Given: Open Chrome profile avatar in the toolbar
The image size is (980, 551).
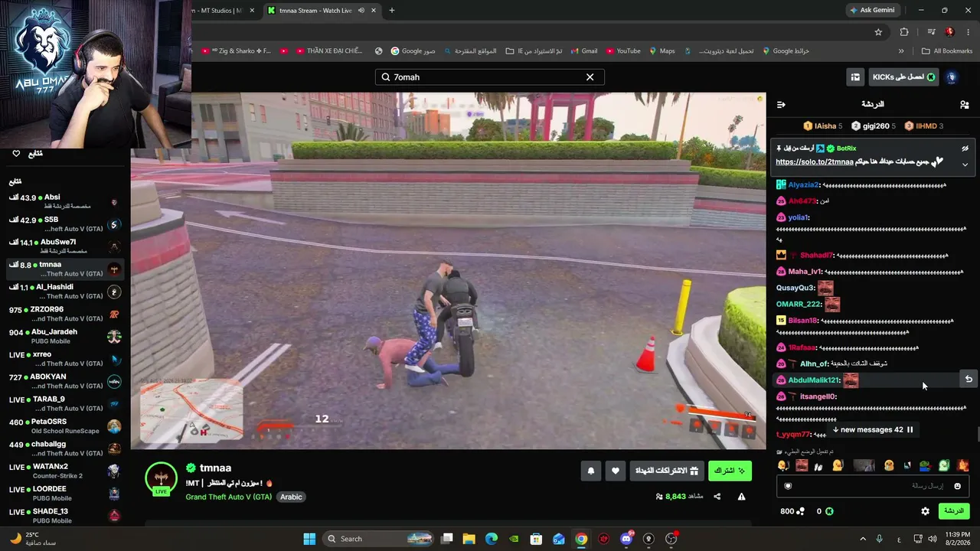Looking at the screenshot, I should coord(949,32).
